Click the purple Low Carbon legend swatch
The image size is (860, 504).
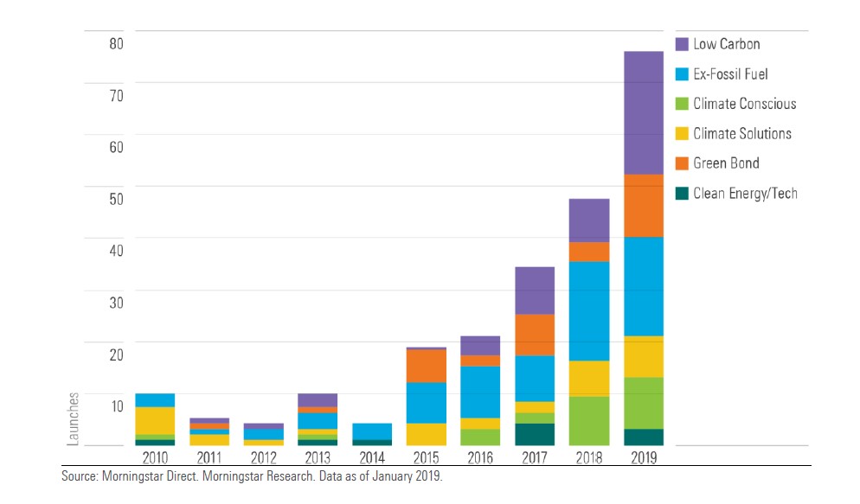click(682, 44)
